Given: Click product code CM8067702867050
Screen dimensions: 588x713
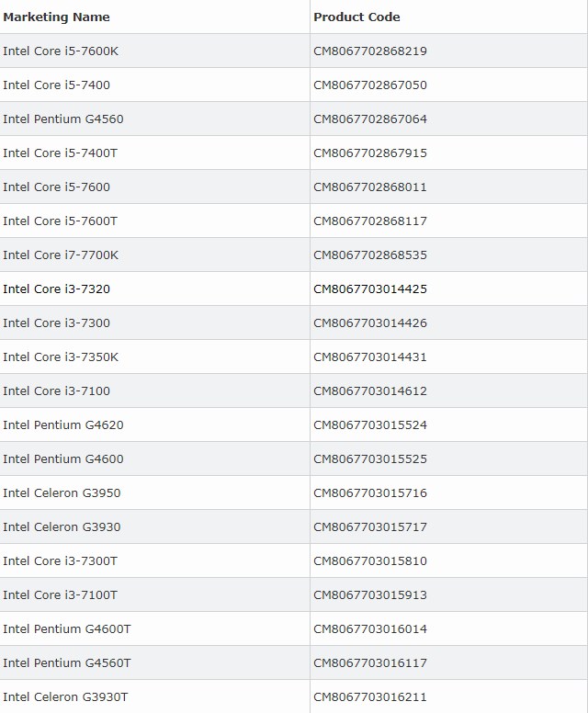Looking at the screenshot, I should (x=370, y=85).
